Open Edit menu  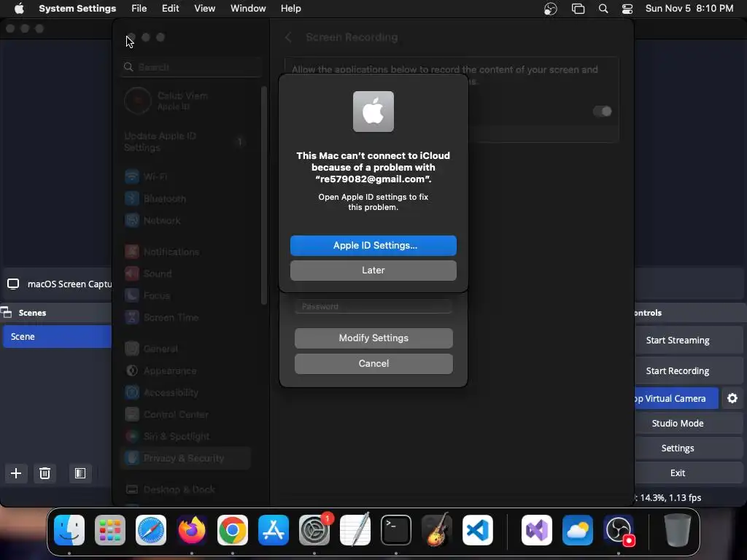point(170,8)
